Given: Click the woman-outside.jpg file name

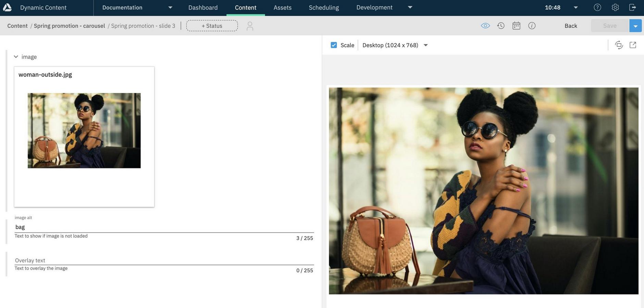Looking at the screenshot, I should pos(45,74).
